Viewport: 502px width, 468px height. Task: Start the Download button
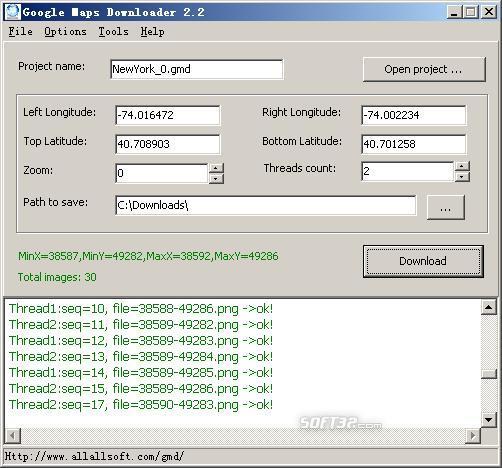coord(423,261)
